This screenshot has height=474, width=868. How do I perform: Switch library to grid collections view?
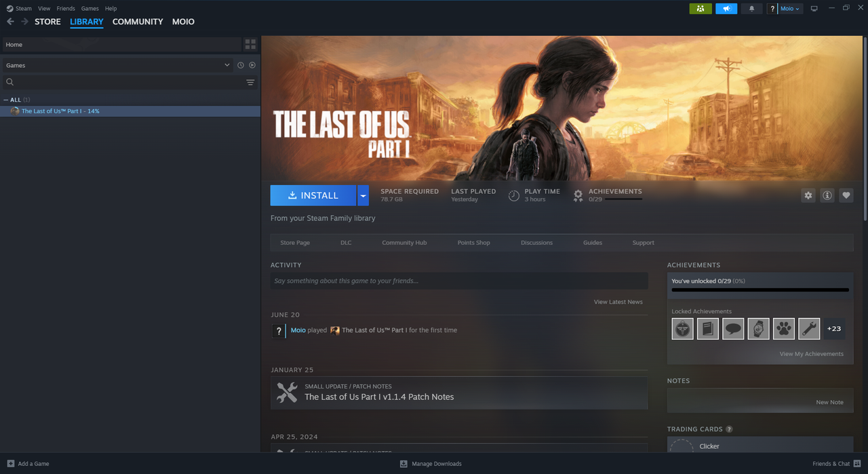pos(250,44)
